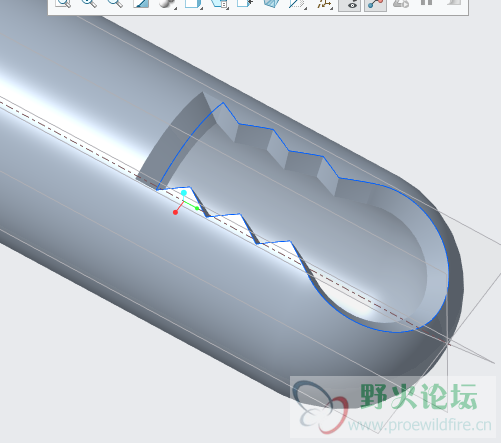501x443 pixels.
Task: Click the box-with-arrow view normal icon
Action: coord(245,3)
